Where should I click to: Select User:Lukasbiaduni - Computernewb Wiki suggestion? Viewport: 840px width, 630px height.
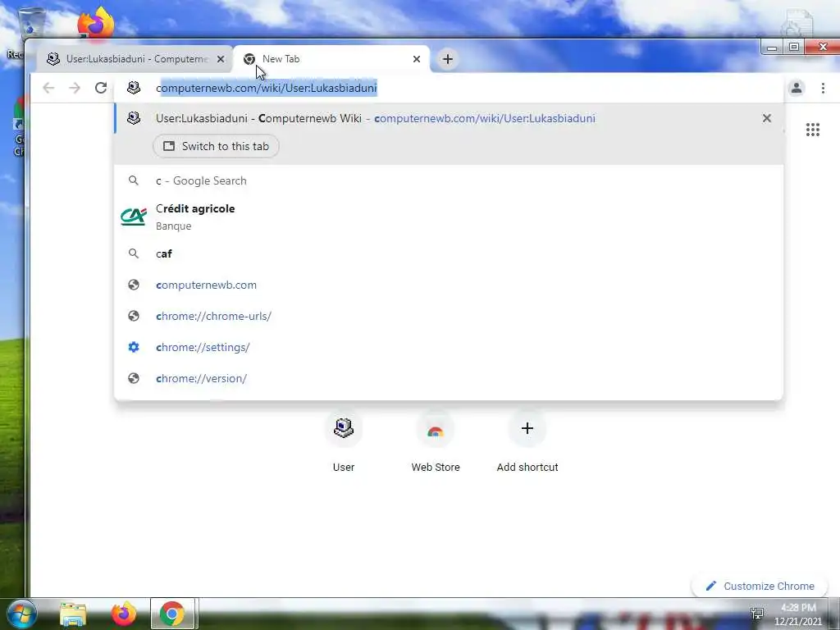pyautogui.click(x=449, y=118)
